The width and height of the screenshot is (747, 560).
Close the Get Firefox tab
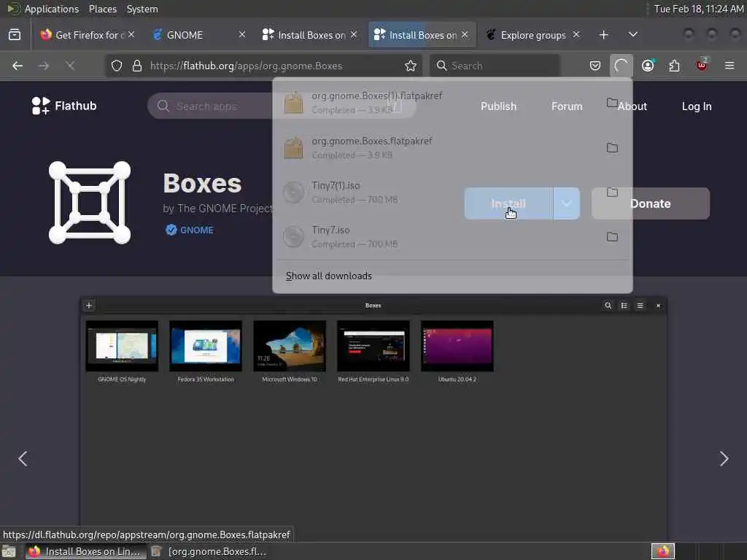coord(131,35)
